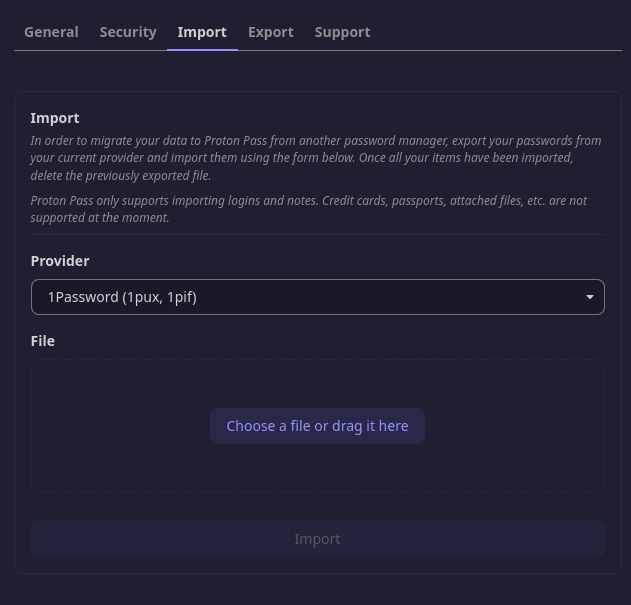
Task: Click the empty area left of file button
Action: (x=120, y=426)
